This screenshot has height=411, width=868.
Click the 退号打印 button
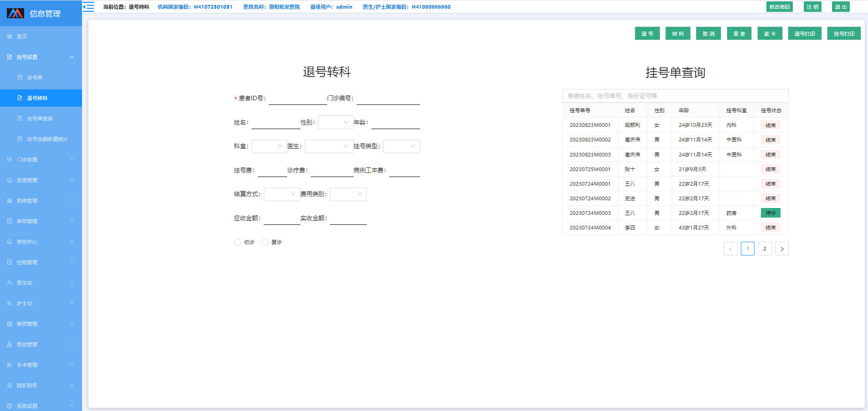point(805,34)
